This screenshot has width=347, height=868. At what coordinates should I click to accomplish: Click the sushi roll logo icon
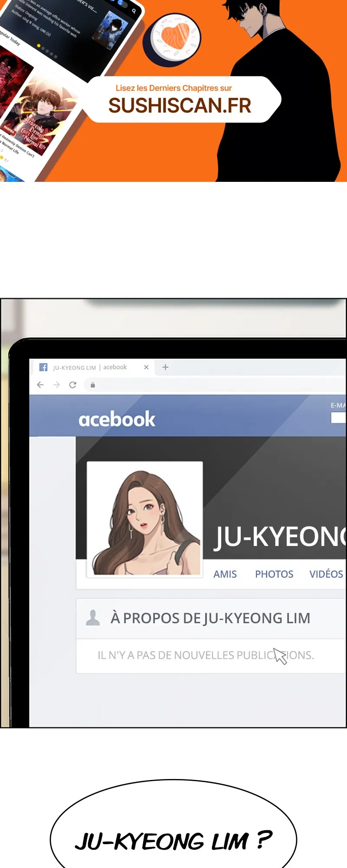coord(172,39)
